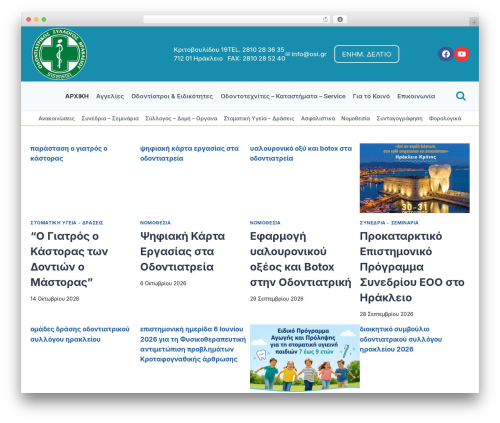This screenshot has width=500, height=423.
Task: Open link 'ψηφιακή κάρτα εργασίας στα οδοντιατρεία'
Action: click(x=189, y=153)
